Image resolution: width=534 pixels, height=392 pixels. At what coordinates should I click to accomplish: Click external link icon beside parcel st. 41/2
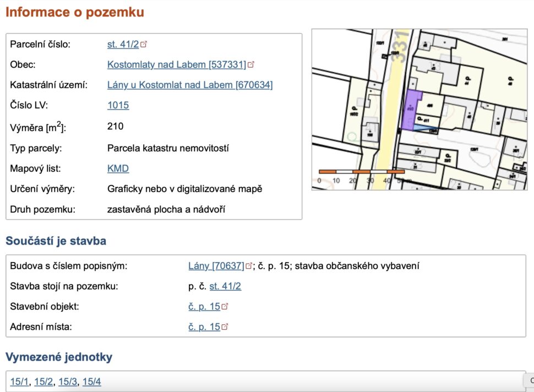[x=144, y=44]
